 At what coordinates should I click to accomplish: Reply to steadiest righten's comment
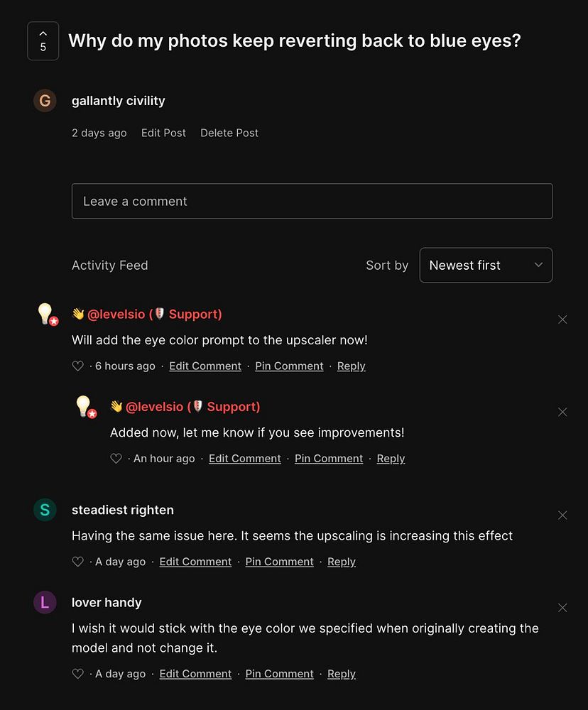(x=341, y=562)
